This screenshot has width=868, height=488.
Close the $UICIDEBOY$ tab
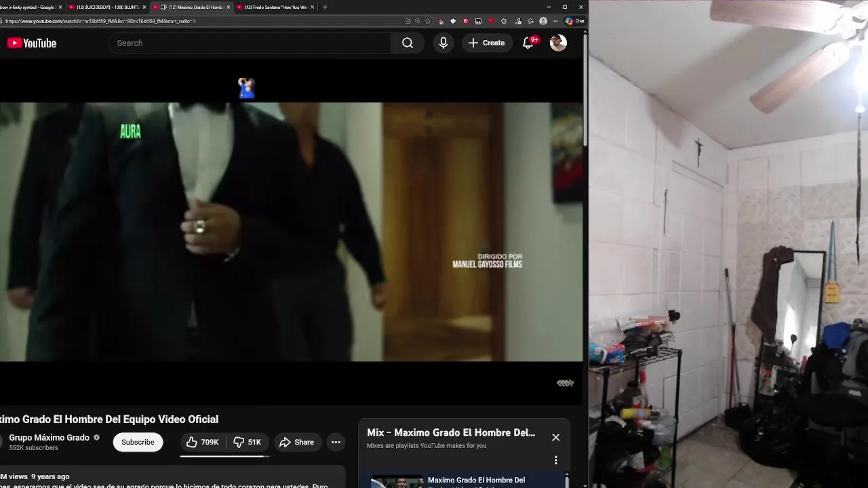(144, 7)
